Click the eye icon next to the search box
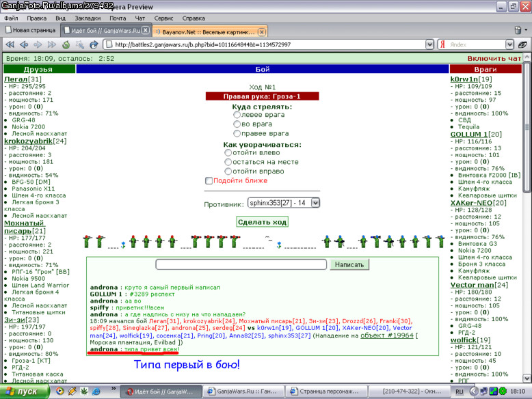The width and height of the screenshot is (532, 399). coord(522,44)
